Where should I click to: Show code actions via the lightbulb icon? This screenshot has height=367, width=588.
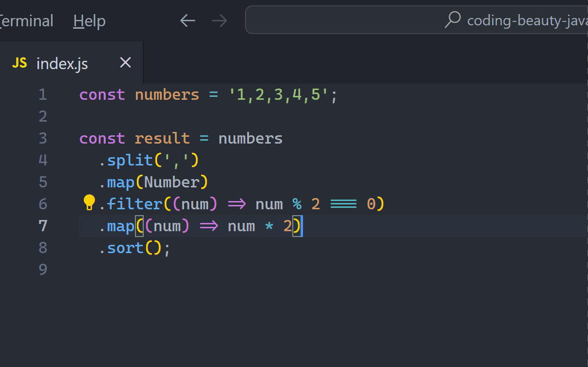pos(89,202)
